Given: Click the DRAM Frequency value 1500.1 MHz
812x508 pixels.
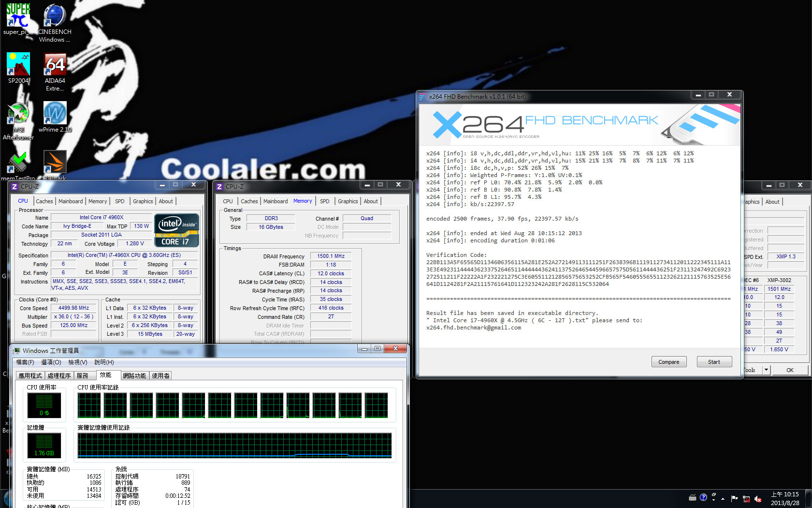Looking at the screenshot, I should (x=331, y=256).
